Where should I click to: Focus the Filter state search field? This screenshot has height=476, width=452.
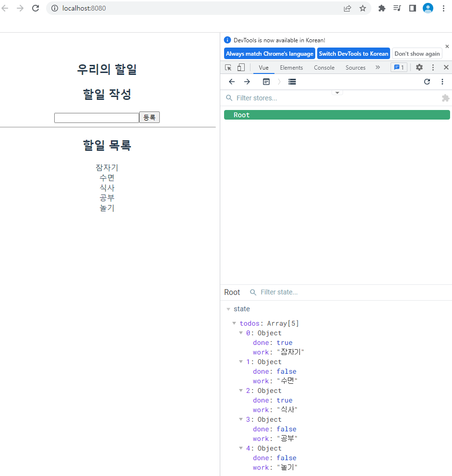[349, 293]
